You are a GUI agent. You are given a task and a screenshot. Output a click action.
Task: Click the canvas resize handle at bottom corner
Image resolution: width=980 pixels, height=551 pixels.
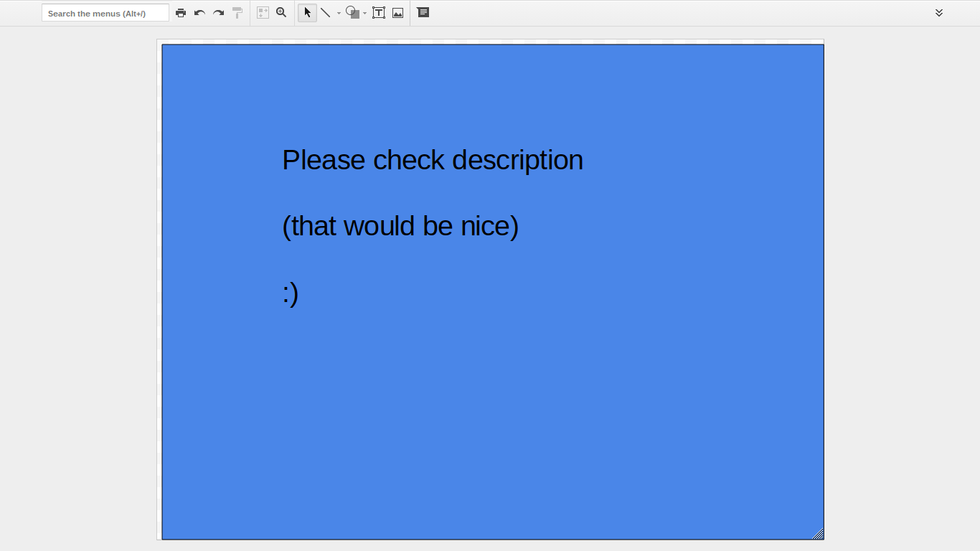818,534
